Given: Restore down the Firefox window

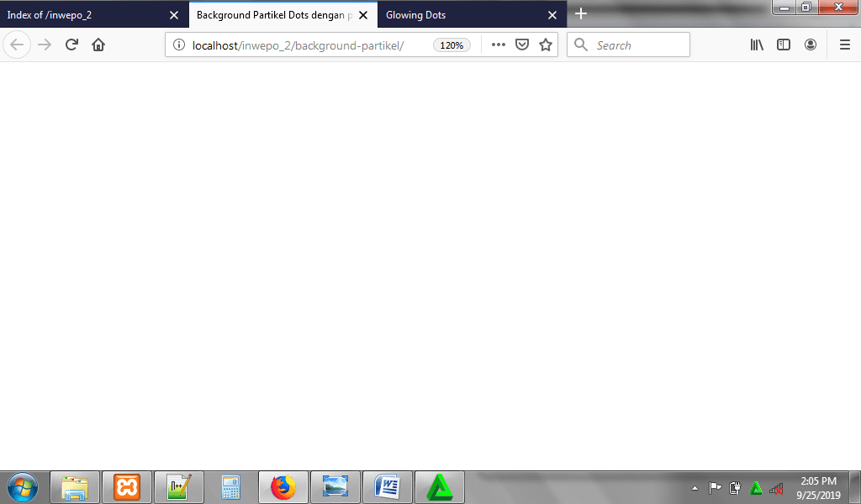Looking at the screenshot, I should coord(806,7).
